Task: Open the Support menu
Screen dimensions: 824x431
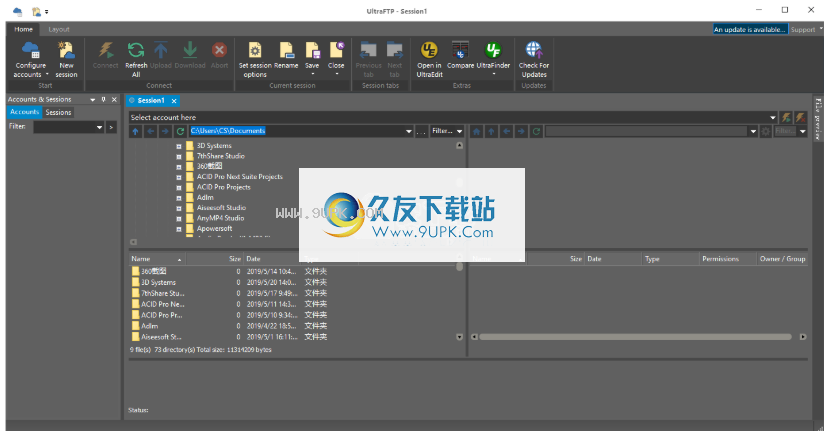Action: point(806,29)
